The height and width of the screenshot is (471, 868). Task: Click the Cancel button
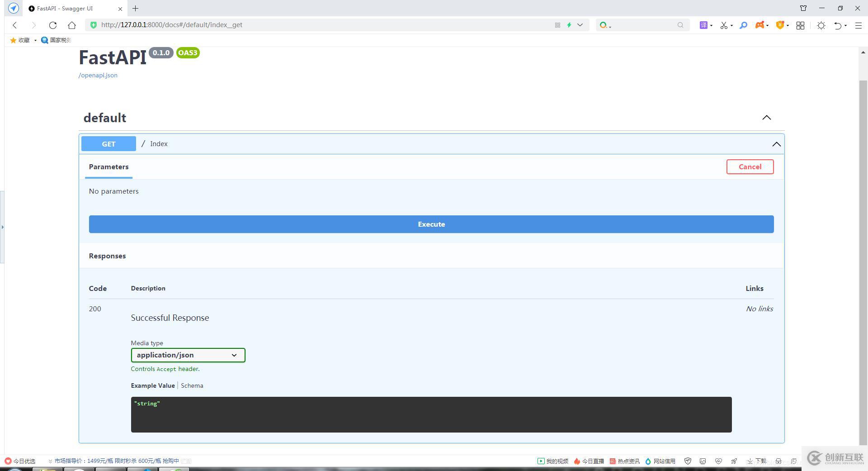[750, 167]
